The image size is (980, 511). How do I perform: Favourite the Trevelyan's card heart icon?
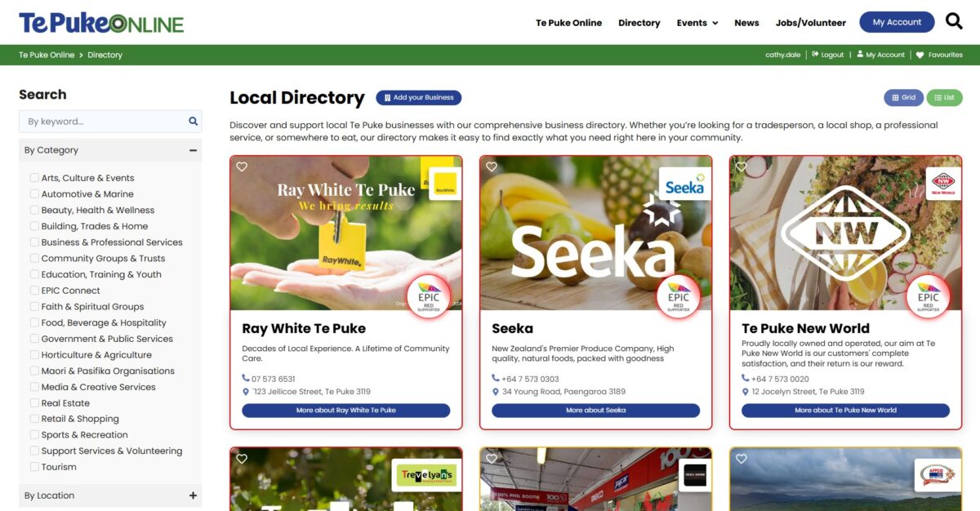tap(242, 459)
